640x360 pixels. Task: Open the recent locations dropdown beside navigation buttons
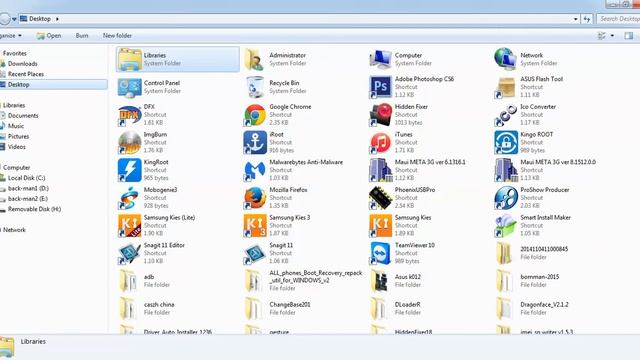(14, 19)
